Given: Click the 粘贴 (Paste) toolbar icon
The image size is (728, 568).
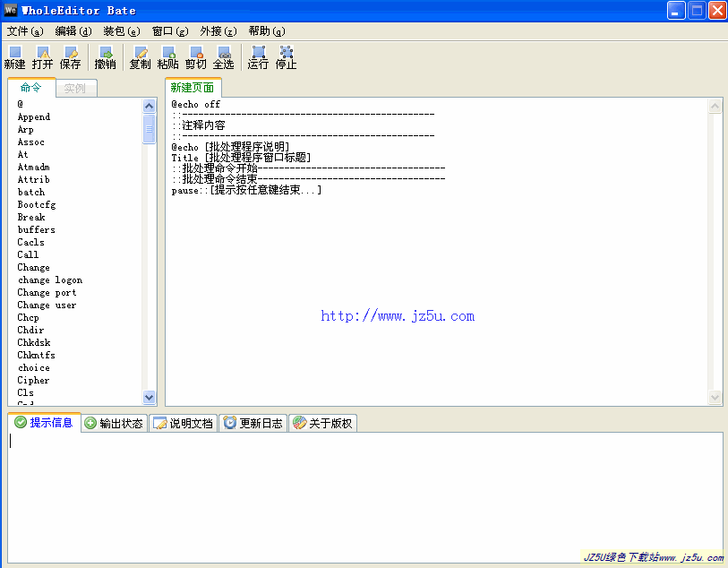Looking at the screenshot, I should [x=167, y=57].
